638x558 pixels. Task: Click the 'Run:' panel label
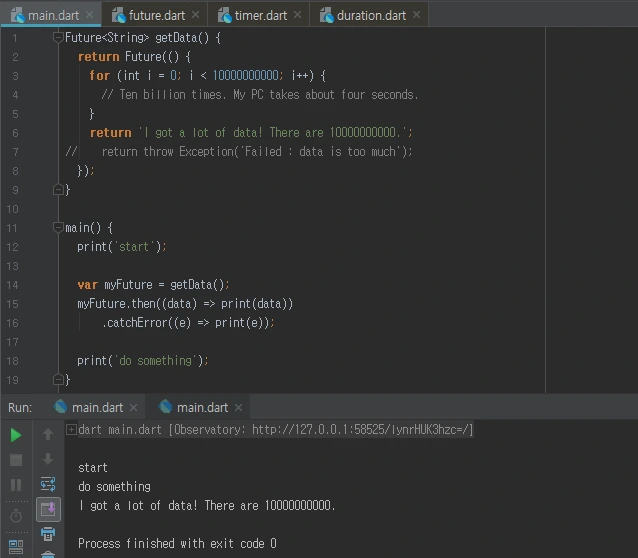pyautogui.click(x=20, y=407)
